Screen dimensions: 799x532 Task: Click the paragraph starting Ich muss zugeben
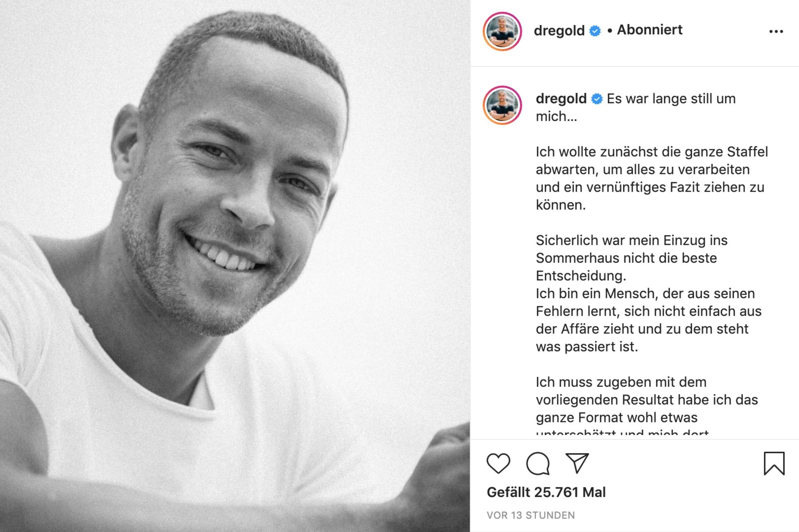click(647, 406)
